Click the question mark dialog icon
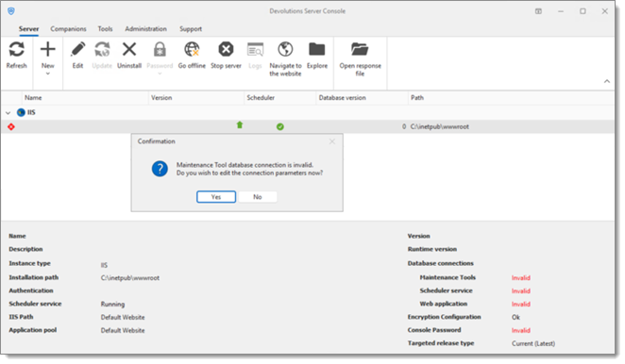625x364 pixels. [160, 169]
